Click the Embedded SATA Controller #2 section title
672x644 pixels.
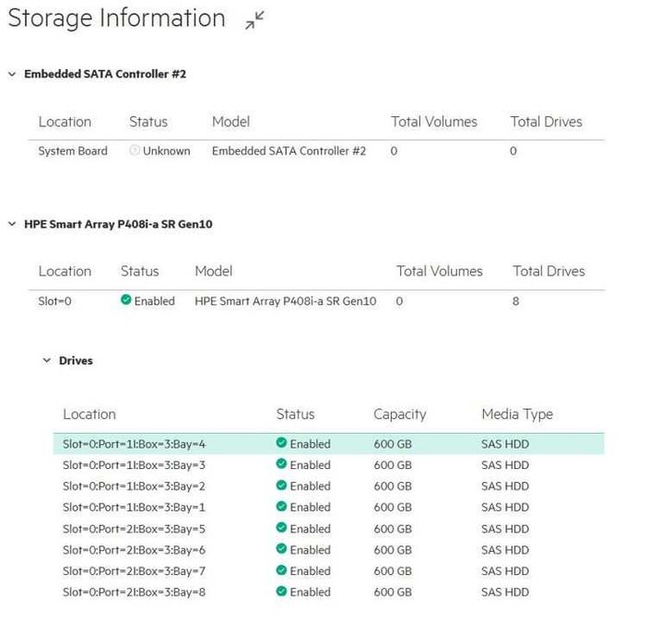[x=105, y=74]
